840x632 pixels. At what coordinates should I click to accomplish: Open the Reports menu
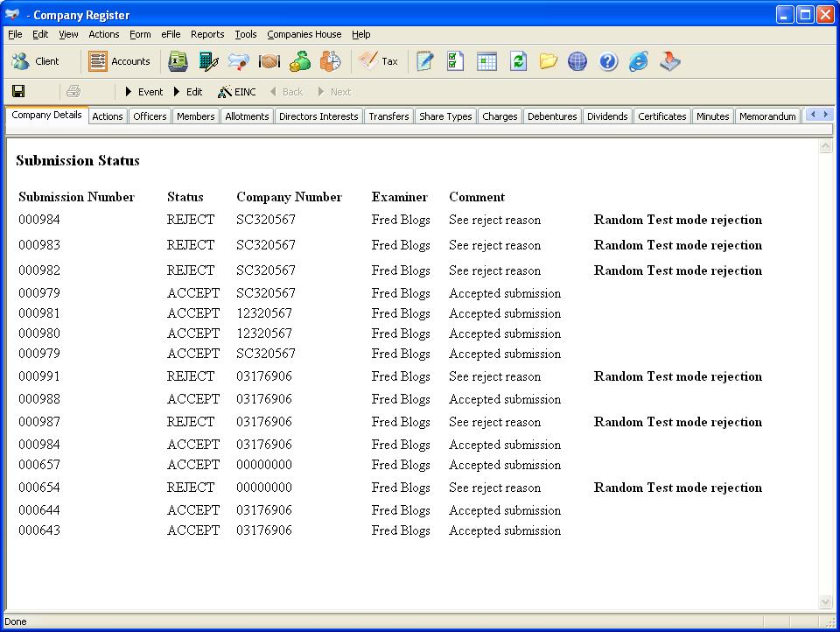pos(207,34)
